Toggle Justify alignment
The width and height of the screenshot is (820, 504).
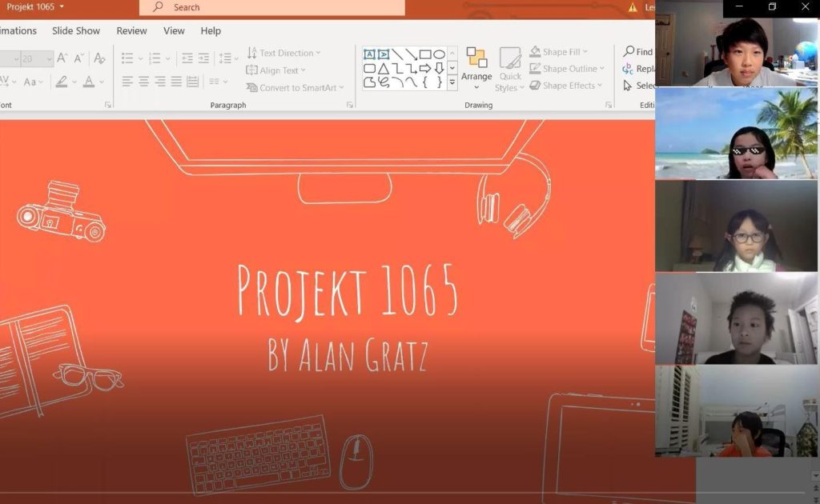[176, 82]
